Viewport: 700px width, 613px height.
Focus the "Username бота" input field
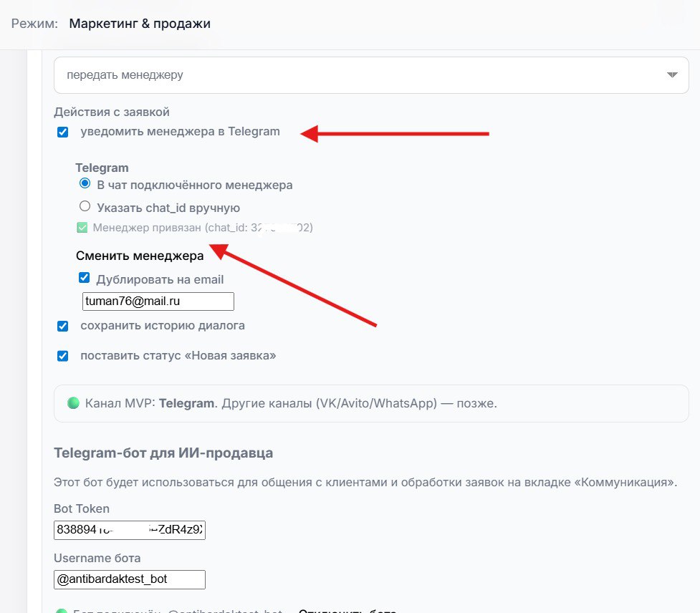tap(130, 579)
